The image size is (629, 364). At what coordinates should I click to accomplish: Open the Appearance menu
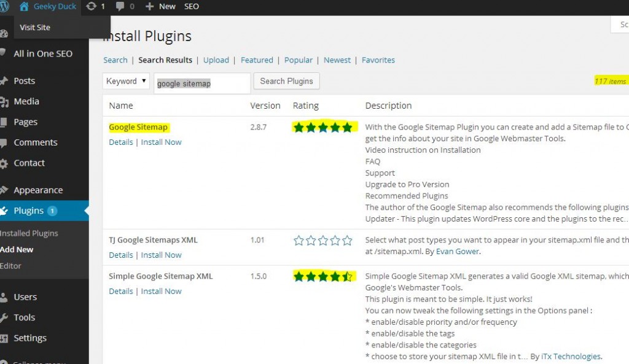pos(38,190)
